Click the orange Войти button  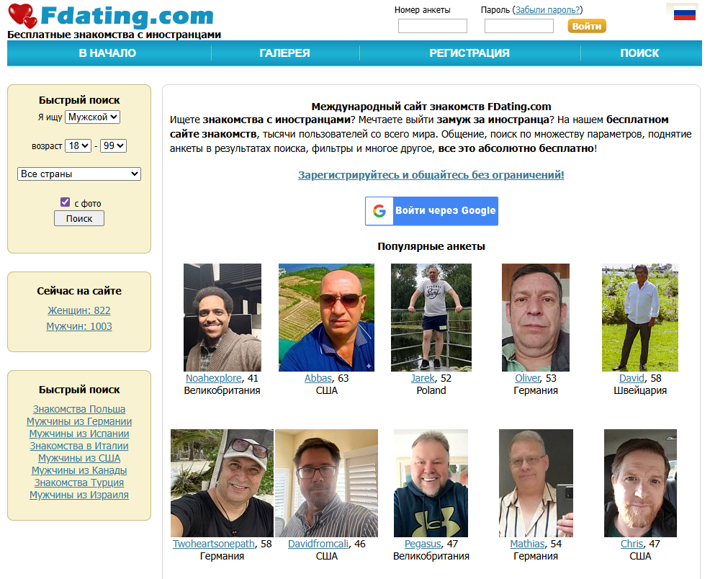tap(587, 26)
